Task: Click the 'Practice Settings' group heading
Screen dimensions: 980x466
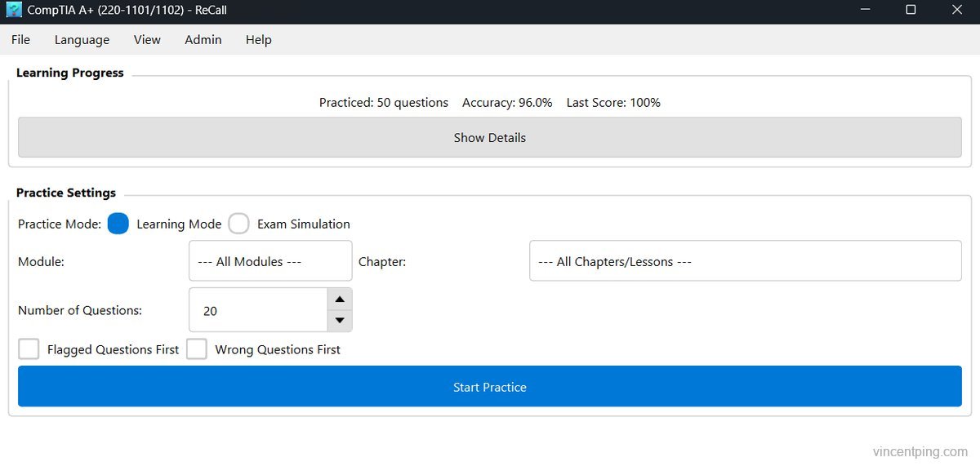Action: (66, 193)
